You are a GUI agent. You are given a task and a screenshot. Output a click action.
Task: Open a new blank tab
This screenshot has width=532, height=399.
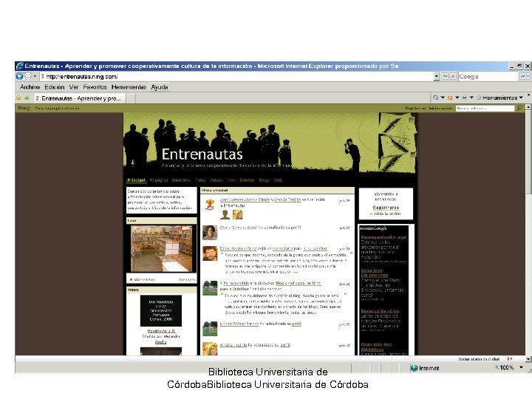click(131, 99)
